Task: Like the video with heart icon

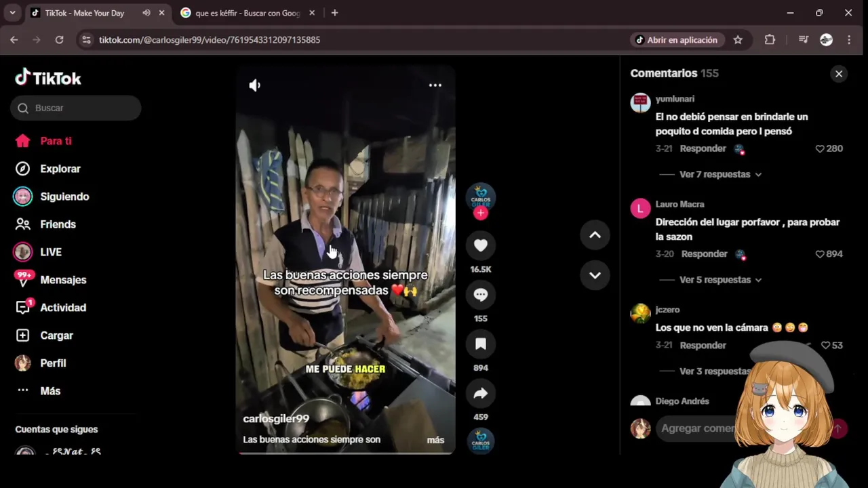Action: tap(481, 245)
